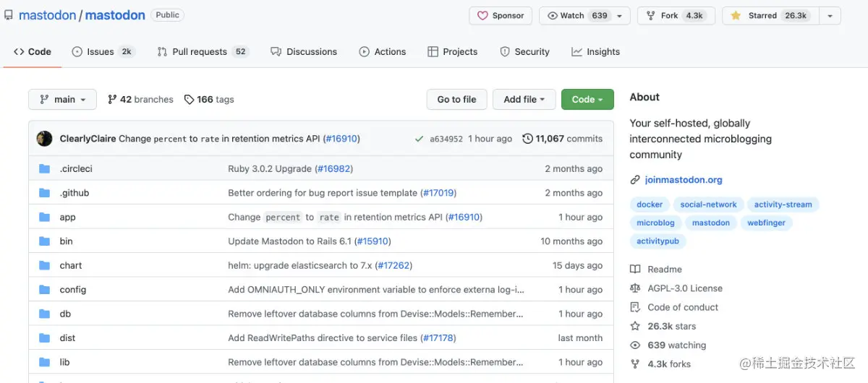This screenshot has width=868, height=383.
Task: Click the folder icon for db
Action: tap(45, 314)
